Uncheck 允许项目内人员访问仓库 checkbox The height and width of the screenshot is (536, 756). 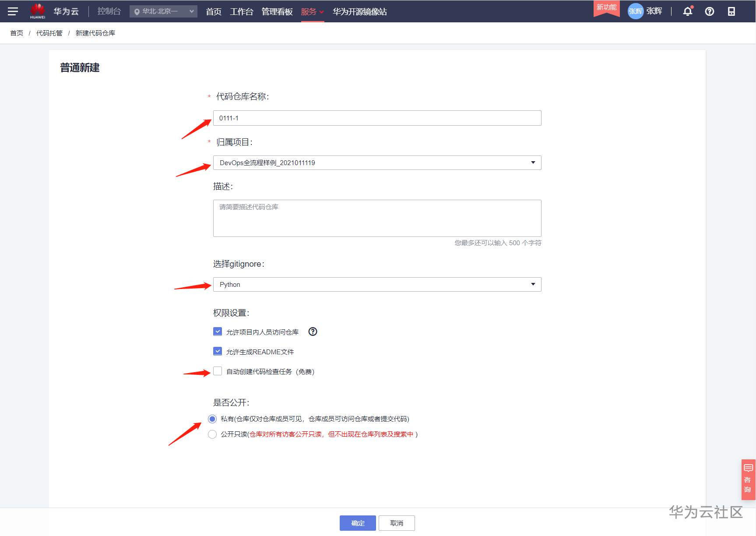click(218, 331)
